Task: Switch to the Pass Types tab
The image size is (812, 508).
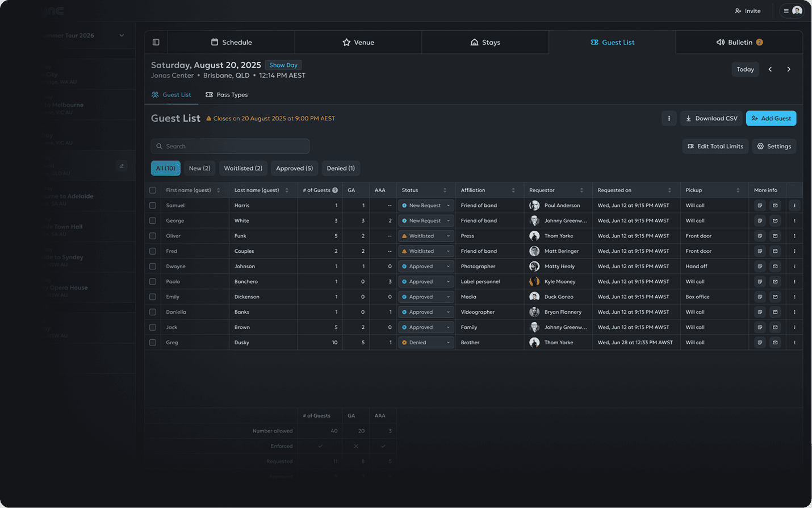Action: [x=227, y=94]
